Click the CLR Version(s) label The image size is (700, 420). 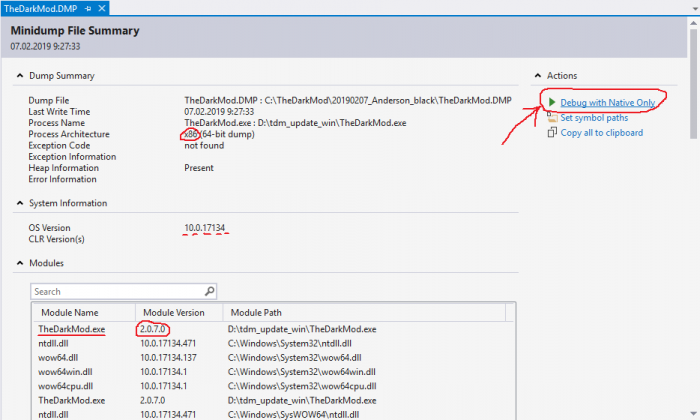pyautogui.click(x=56, y=239)
